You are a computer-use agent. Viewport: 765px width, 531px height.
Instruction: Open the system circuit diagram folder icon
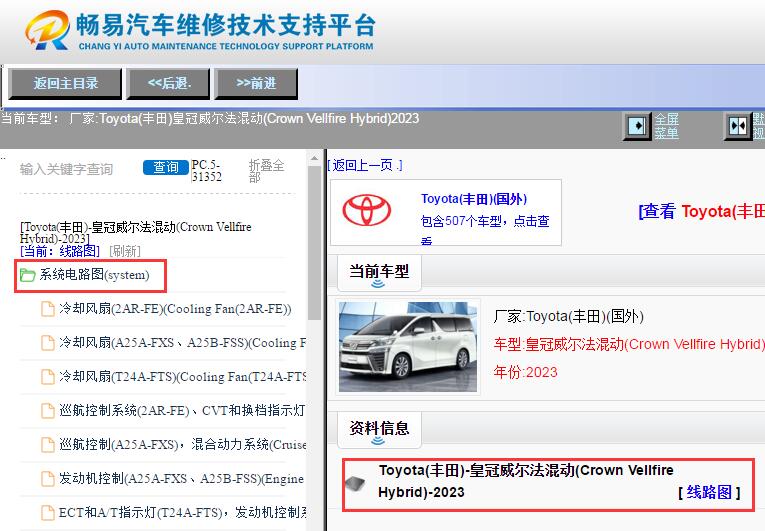pyautogui.click(x=27, y=275)
